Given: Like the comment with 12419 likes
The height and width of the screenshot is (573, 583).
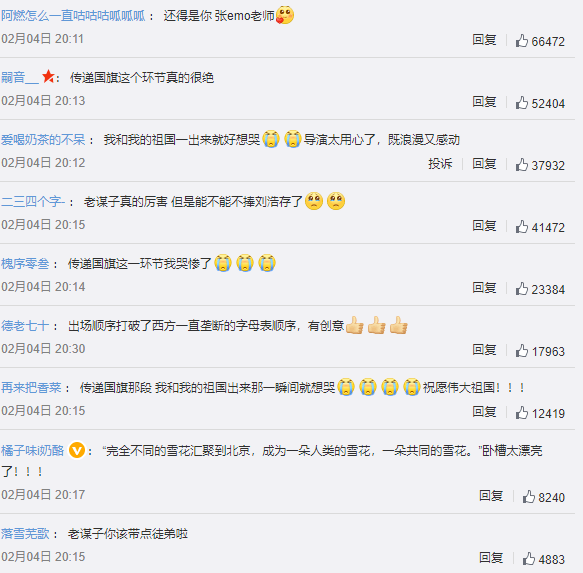Looking at the screenshot, I should (x=522, y=413).
